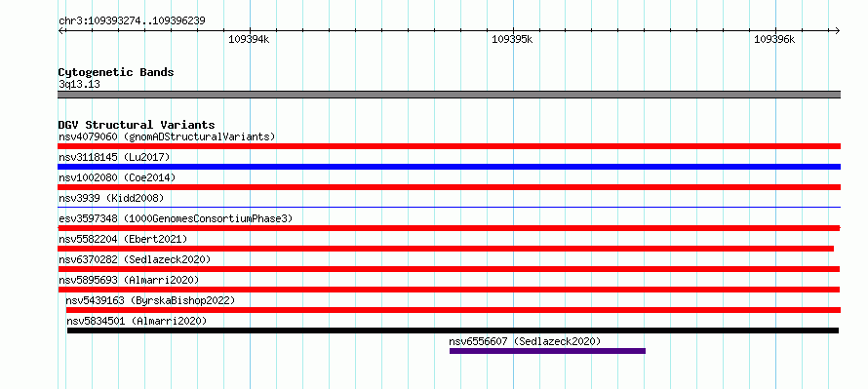Viewport: 868px width, 389px height.
Task: Open the esv3597348 (1000GenomesConsortiumPhase3) label
Action: [x=176, y=218]
